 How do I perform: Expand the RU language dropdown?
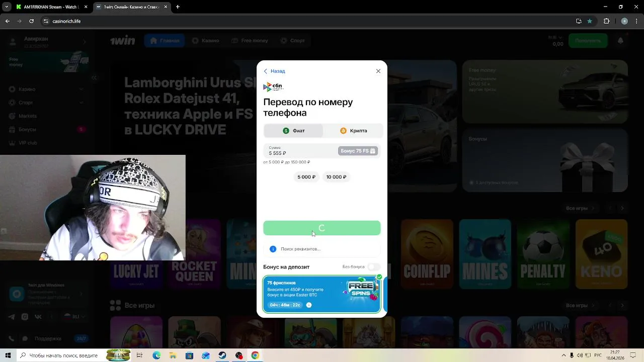pos(73,317)
